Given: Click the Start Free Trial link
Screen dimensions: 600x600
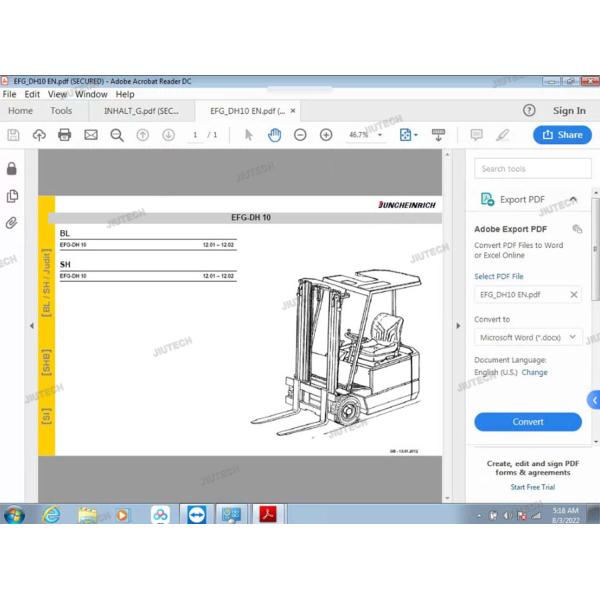Looking at the screenshot, I should (531, 487).
